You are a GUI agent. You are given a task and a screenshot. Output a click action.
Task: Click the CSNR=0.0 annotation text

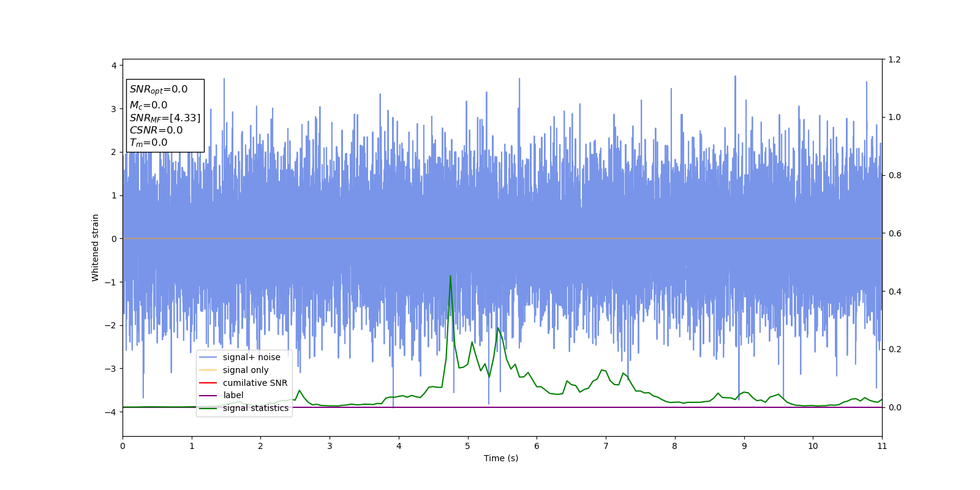156,130
